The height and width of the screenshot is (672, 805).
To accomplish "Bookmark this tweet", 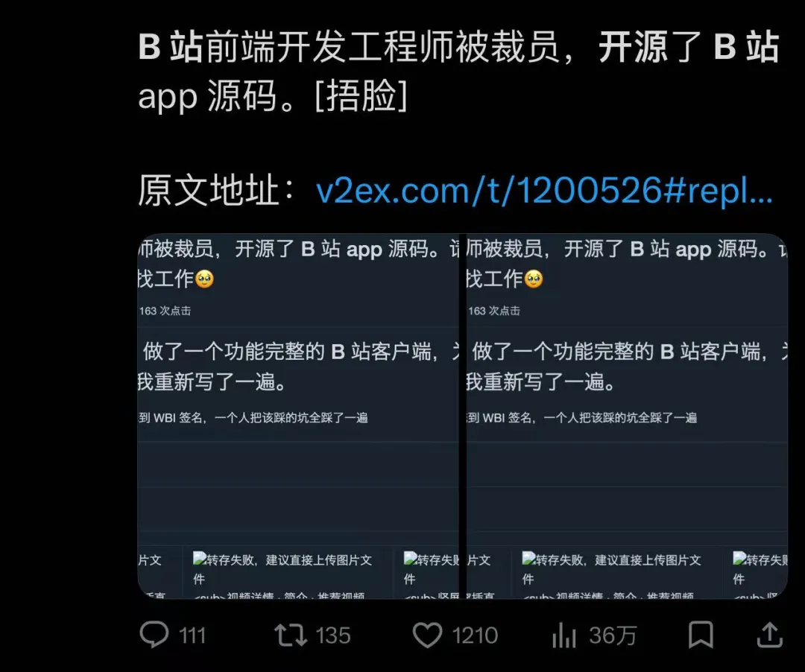I will 701,635.
